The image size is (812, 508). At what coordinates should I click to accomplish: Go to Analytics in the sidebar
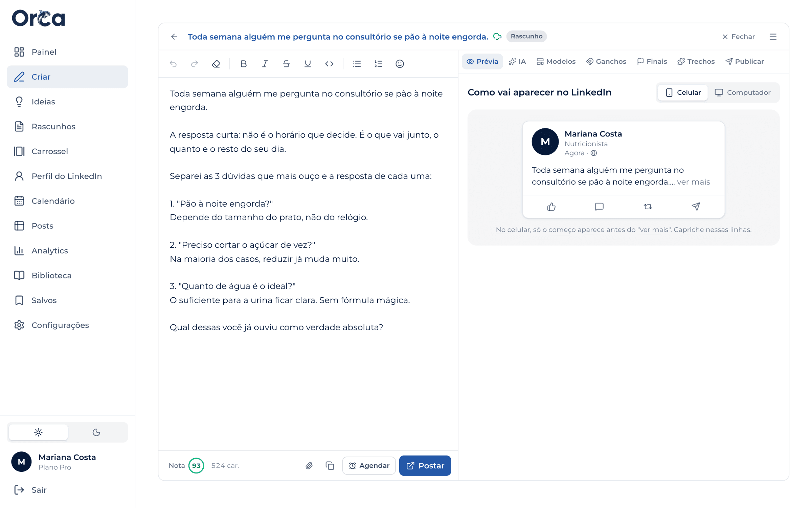[67, 251]
